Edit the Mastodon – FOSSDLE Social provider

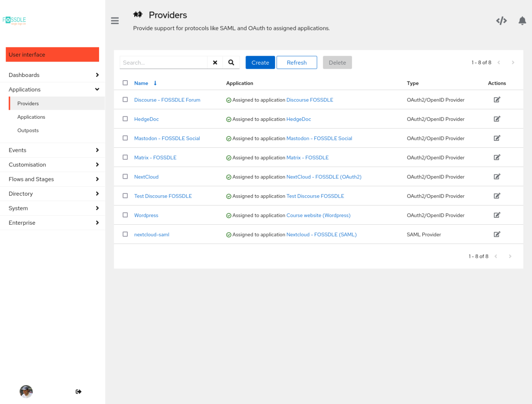coord(497,138)
